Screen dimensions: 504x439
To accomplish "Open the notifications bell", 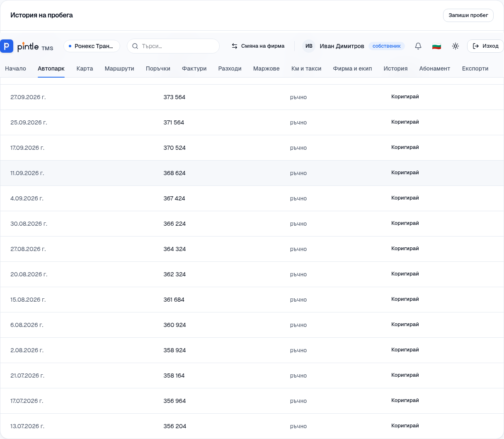I will (x=418, y=46).
